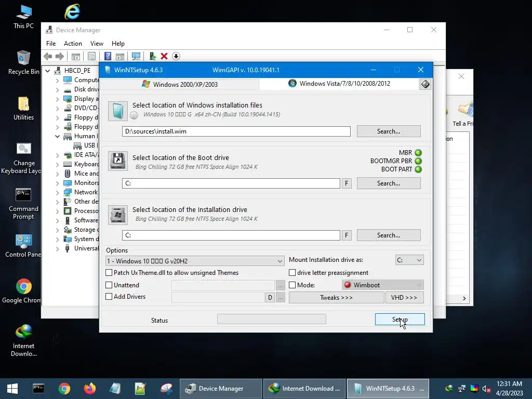Click the Status progress bar
The height and width of the screenshot is (399, 532).
point(271,319)
